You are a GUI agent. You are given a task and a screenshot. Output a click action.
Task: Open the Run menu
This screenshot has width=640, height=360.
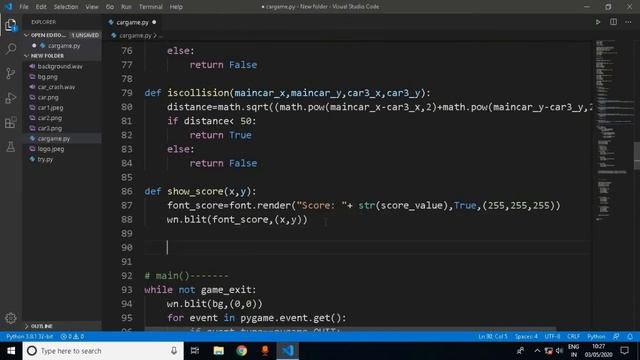pos(127,7)
